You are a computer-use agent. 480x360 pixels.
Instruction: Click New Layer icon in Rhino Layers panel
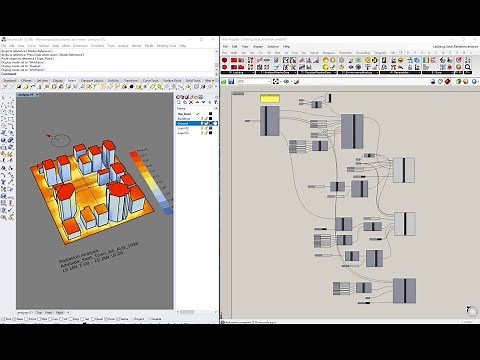coord(179,102)
